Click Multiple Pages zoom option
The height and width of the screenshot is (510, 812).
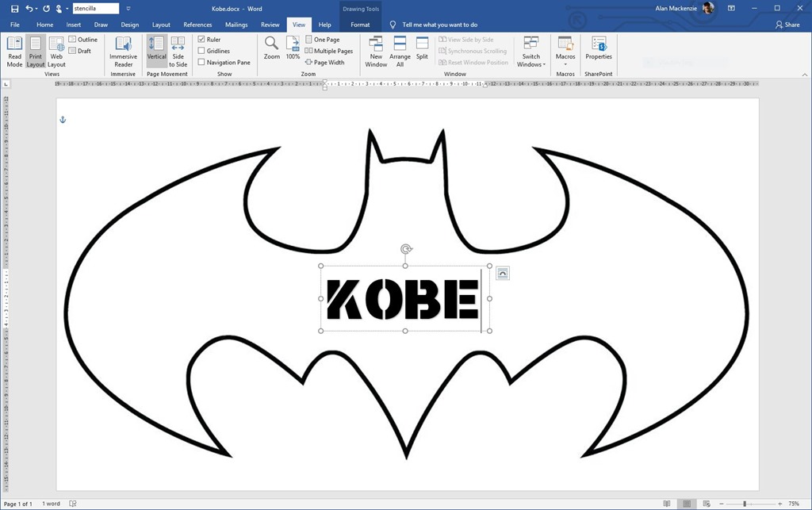pos(329,51)
